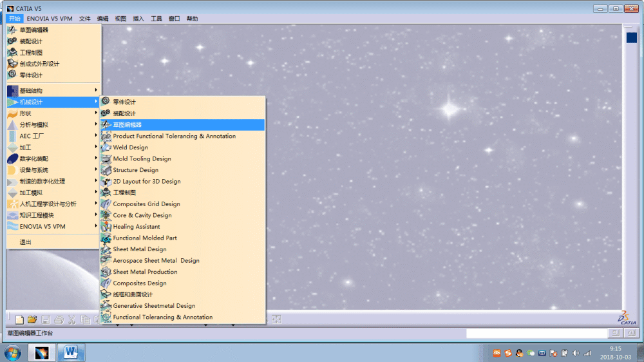The width and height of the screenshot is (644, 362).
Task: Open the 插入 menu in the menu bar
Action: (138, 19)
